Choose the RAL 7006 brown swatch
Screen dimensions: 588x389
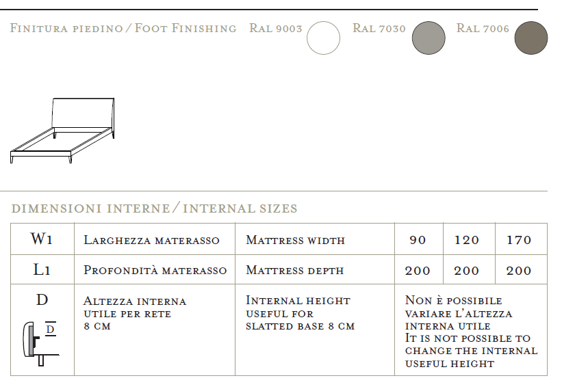531,38
